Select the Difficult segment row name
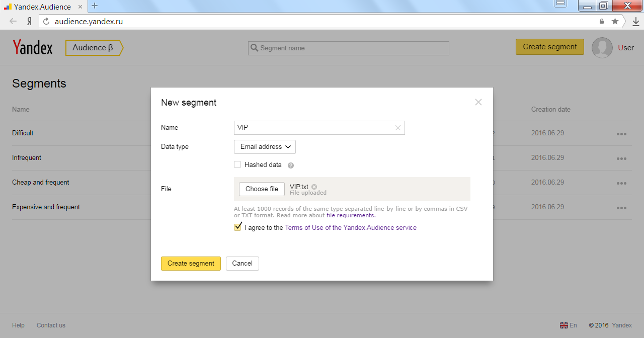Screen dimensions: 644x338 click(23, 133)
